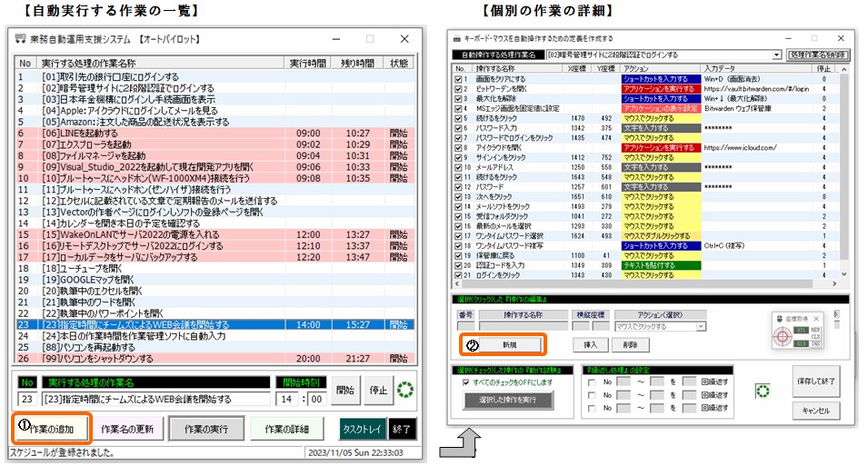Toggle checkbox for row 10 メールアドレス
868x466 pixels.
(x=458, y=167)
